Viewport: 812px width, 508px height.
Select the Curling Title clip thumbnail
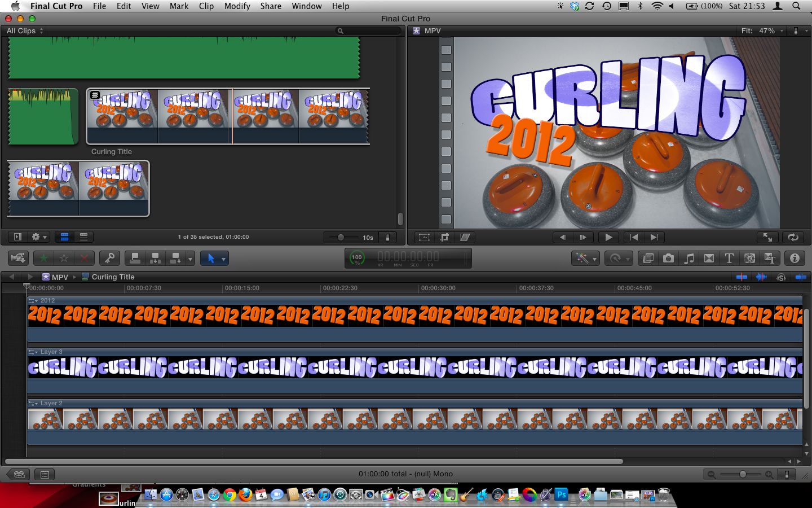(228, 116)
